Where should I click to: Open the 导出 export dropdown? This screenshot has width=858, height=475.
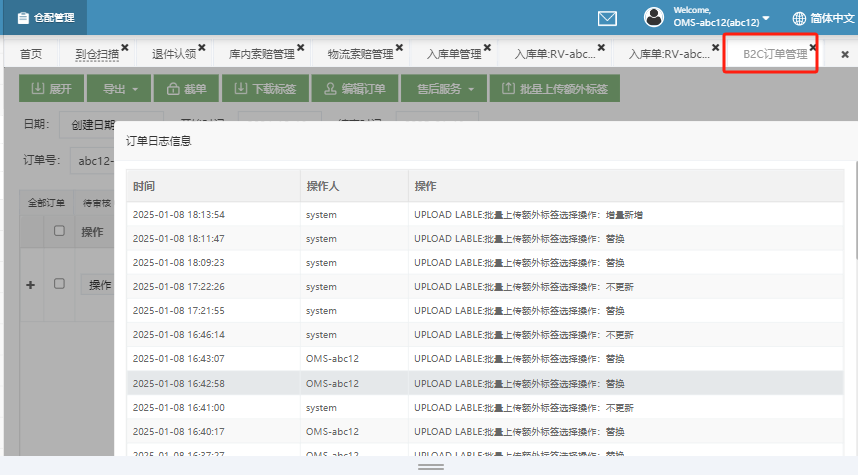click(x=119, y=89)
